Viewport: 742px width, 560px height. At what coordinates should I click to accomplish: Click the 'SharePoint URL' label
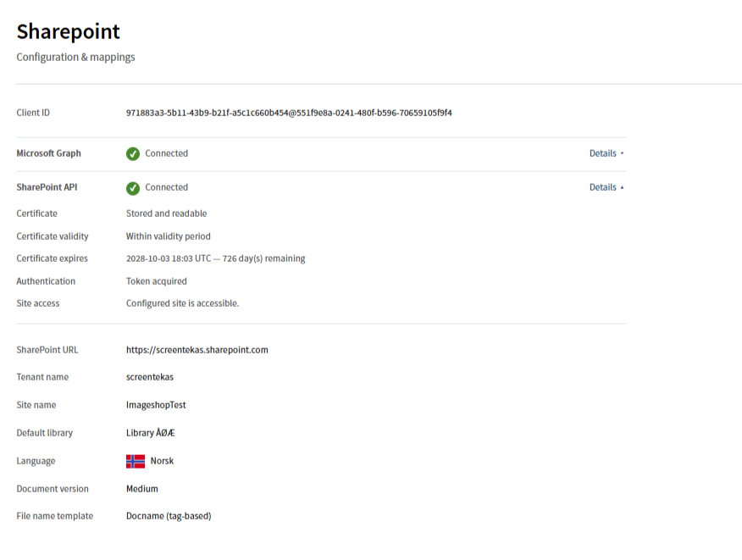(x=47, y=350)
